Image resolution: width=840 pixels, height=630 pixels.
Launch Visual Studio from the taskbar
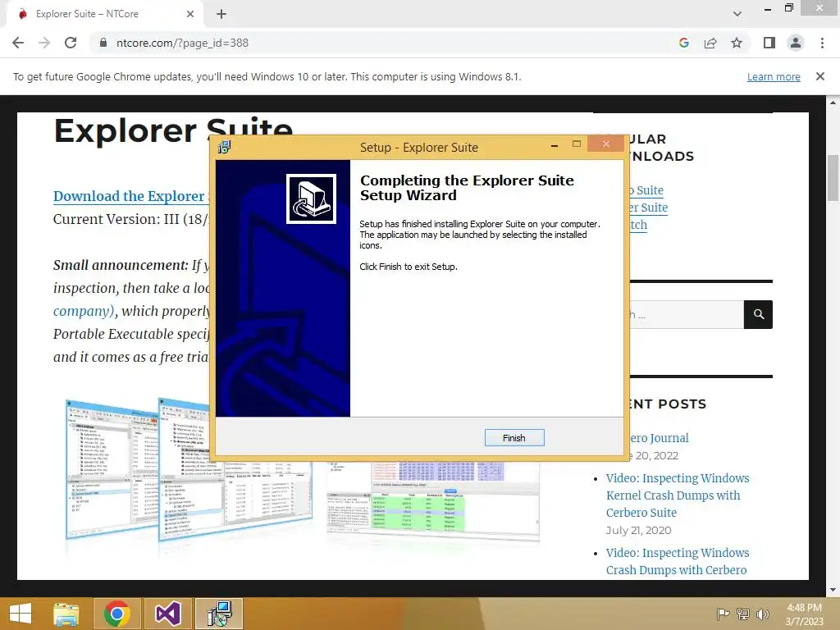click(168, 614)
